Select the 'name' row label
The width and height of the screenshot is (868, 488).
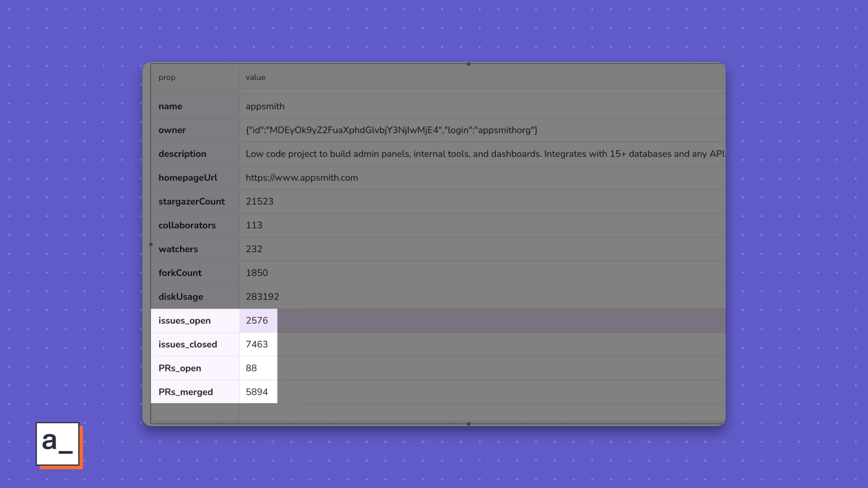170,106
